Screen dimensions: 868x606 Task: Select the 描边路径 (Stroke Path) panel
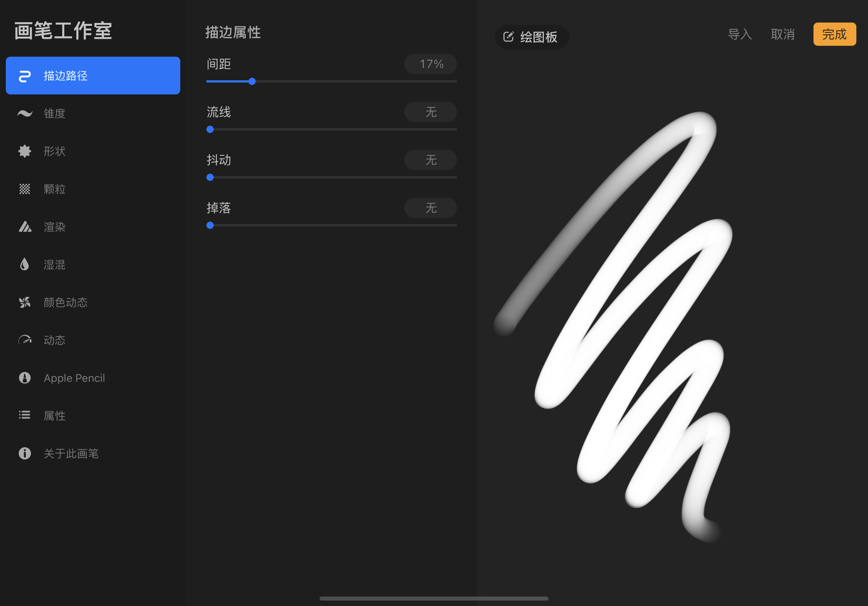93,75
